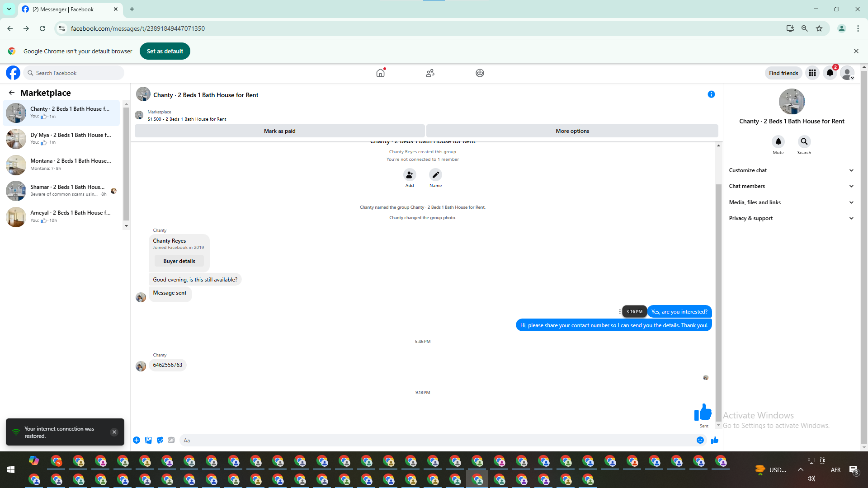Image resolution: width=868 pixels, height=488 pixels.
Task: Open the emoji picker
Action: pyautogui.click(x=700, y=440)
